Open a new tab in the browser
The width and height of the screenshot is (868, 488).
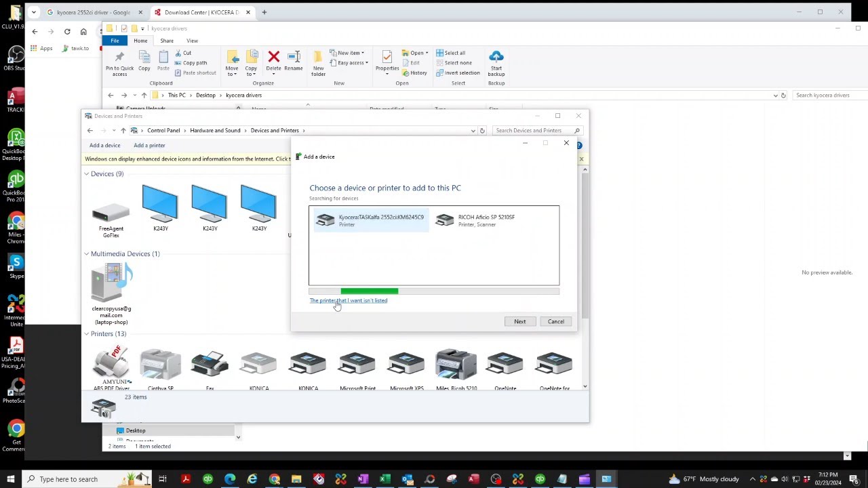point(264,12)
